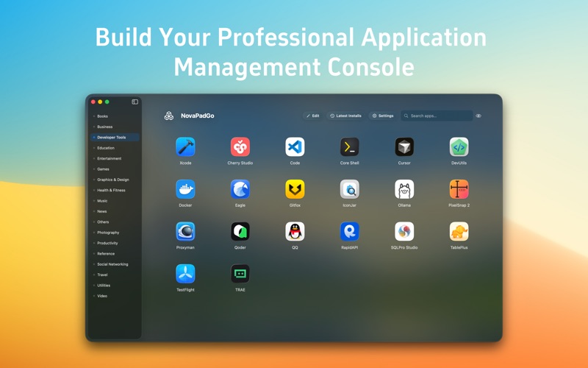
Task: Click the NovaPadGo logo icon
Action: coord(169,116)
